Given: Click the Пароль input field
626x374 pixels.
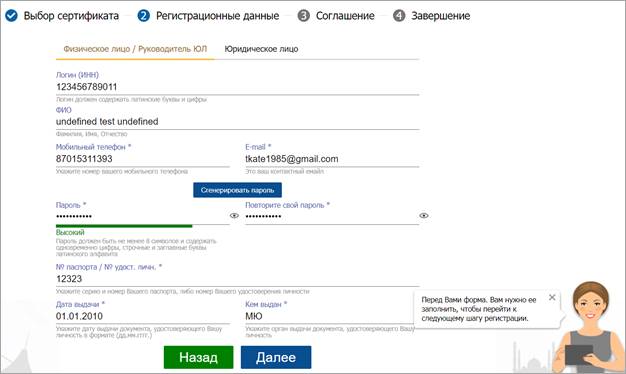Looking at the screenshot, I should tap(143, 216).
